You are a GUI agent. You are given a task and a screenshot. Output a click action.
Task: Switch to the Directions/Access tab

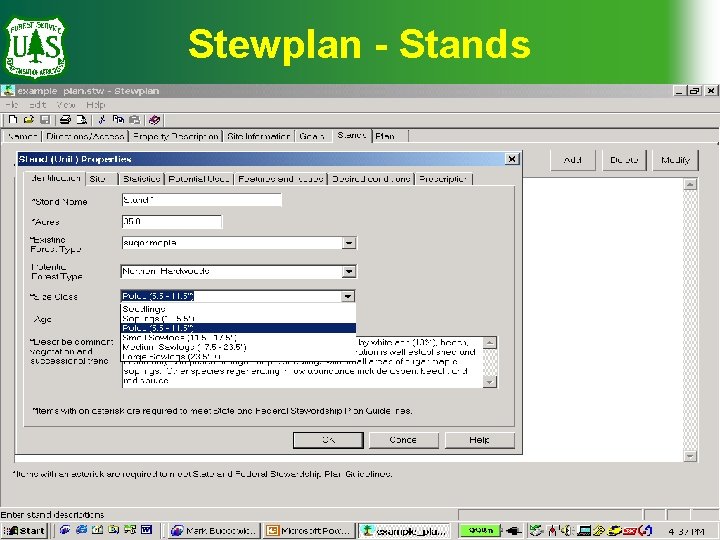[85, 136]
